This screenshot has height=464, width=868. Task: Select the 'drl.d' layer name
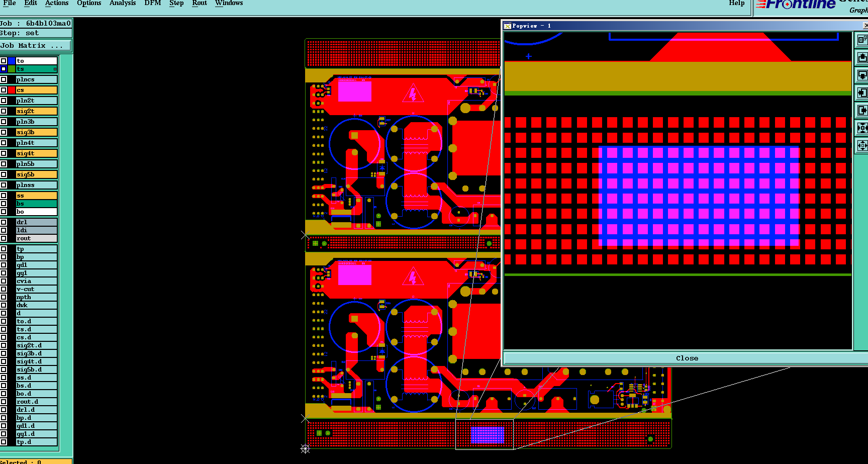tap(36, 410)
